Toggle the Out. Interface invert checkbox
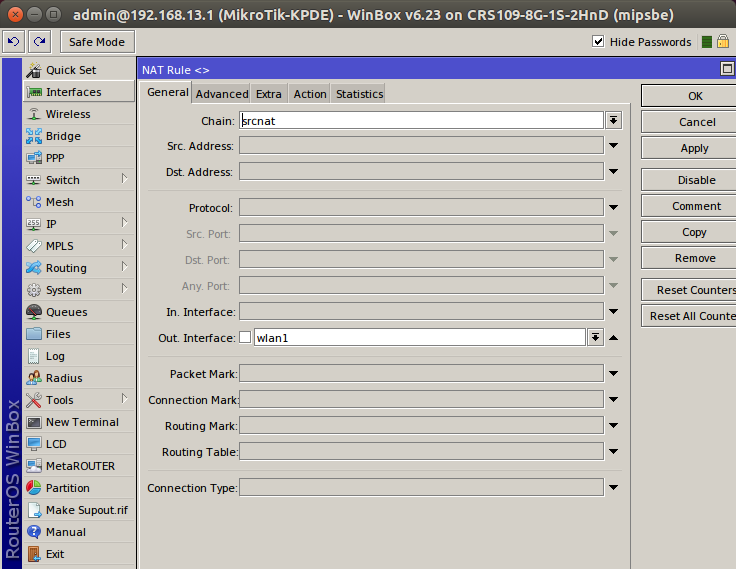Screen dimensions: 736x569 tap(245, 337)
